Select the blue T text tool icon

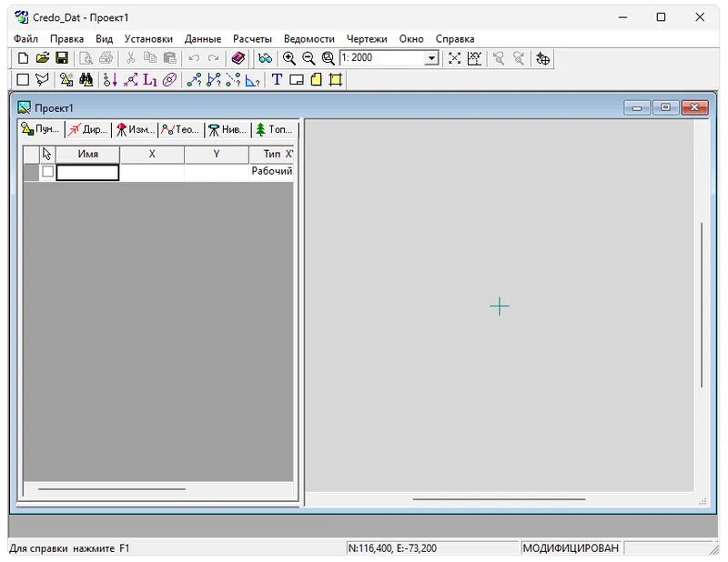[x=278, y=79]
